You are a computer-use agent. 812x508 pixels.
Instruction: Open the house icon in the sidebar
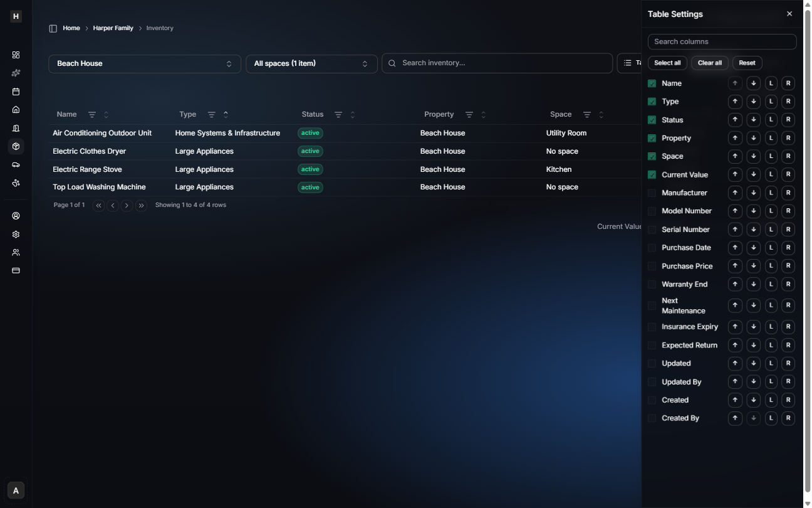(x=16, y=110)
